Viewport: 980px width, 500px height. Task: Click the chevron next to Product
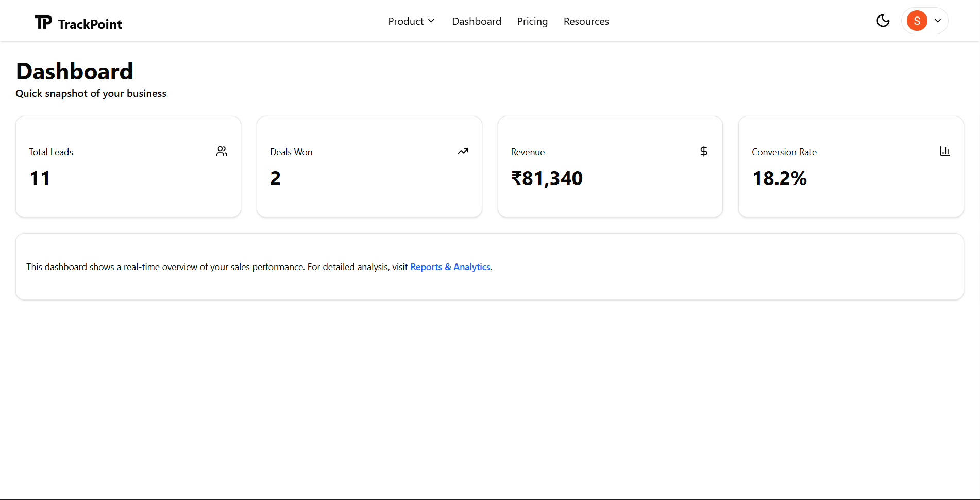(x=431, y=21)
